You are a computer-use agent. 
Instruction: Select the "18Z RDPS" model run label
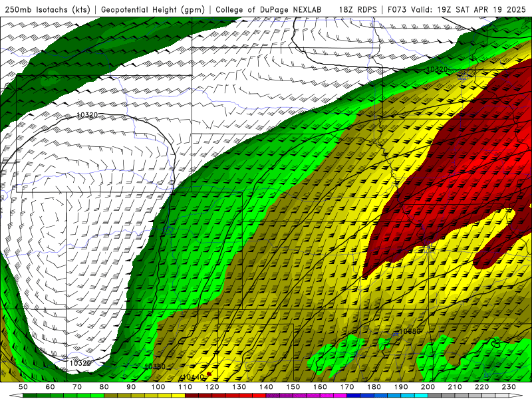point(358,9)
